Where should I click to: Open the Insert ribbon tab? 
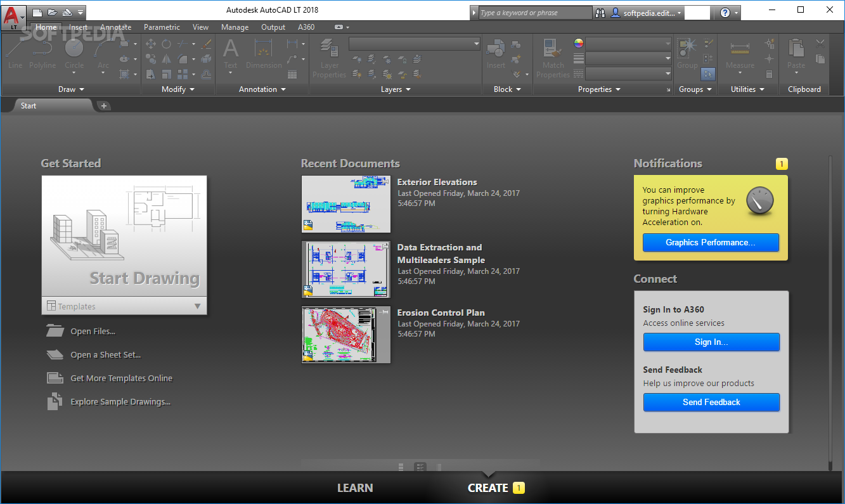[x=78, y=27]
